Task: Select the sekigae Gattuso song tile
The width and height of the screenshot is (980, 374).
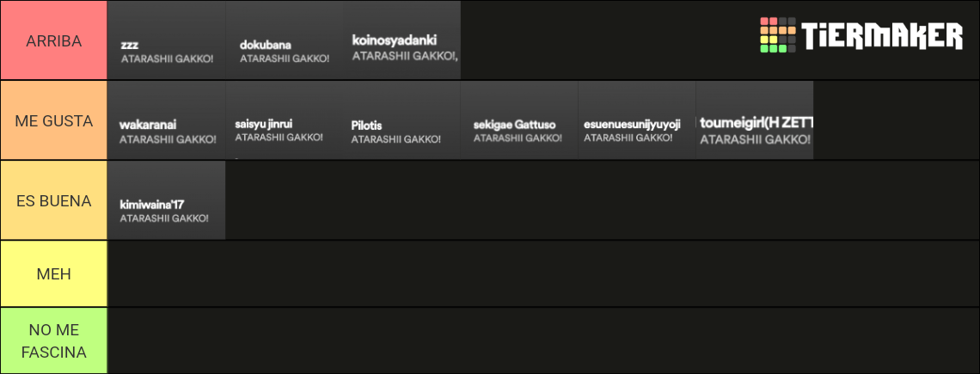Action: (519, 120)
